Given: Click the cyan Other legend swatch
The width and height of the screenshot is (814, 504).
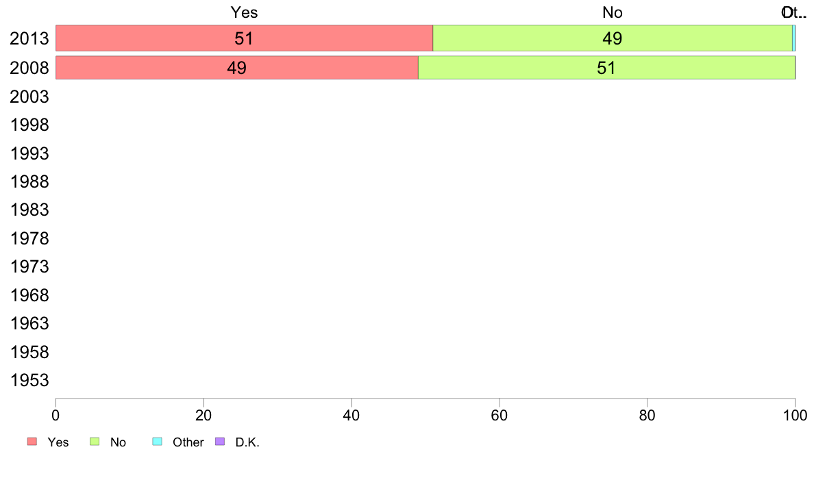Looking at the screenshot, I should pyautogui.click(x=157, y=442).
